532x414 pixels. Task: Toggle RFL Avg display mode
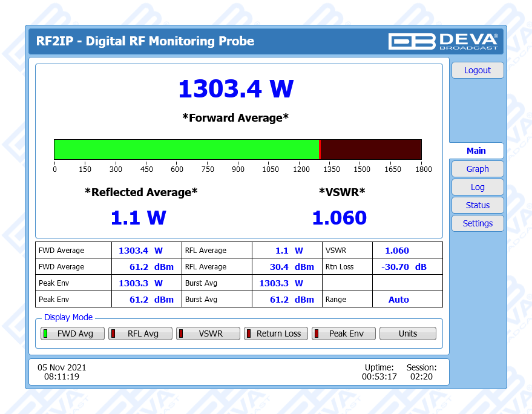coord(137,333)
